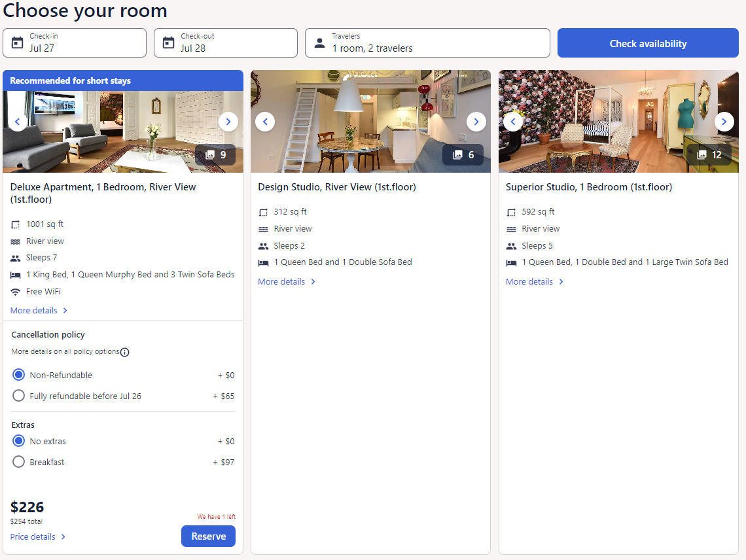Click the Sleeps 5 people icon
The image size is (746, 560).
[512, 246]
